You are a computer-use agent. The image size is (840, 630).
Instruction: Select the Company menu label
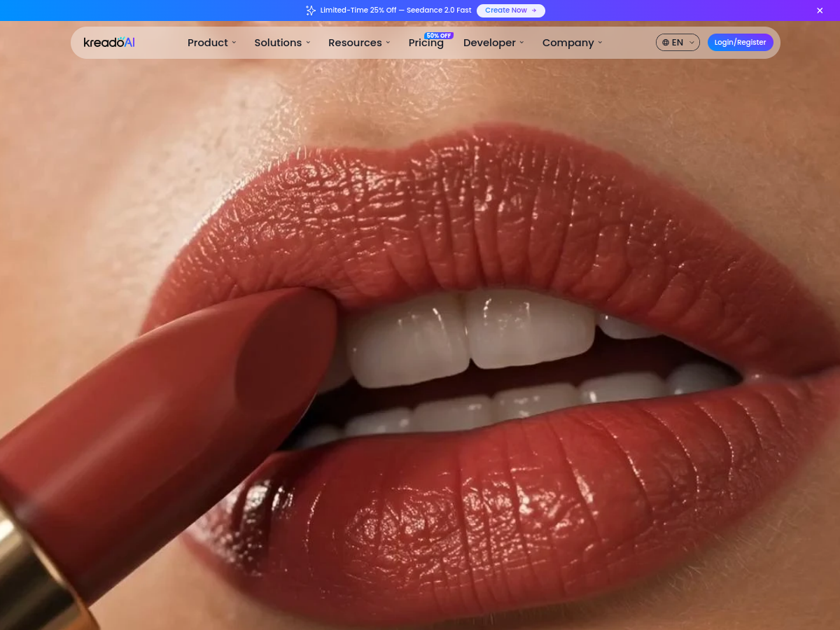568,43
